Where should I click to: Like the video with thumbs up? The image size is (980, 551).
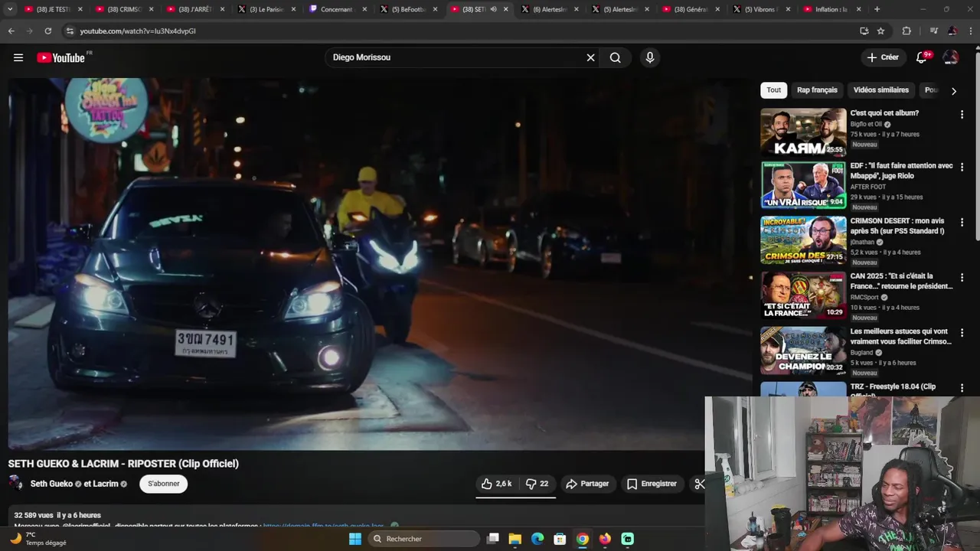(x=496, y=484)
